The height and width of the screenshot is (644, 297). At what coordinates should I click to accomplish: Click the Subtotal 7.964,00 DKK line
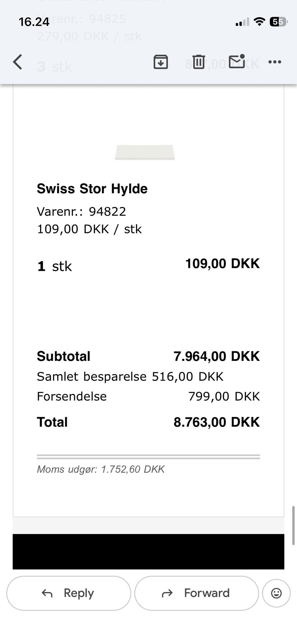click(148, 356)
